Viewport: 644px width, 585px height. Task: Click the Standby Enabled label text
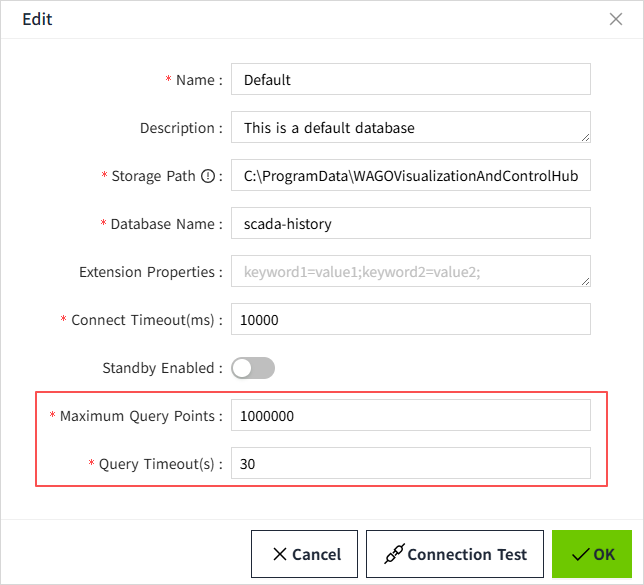coord(158,368)
